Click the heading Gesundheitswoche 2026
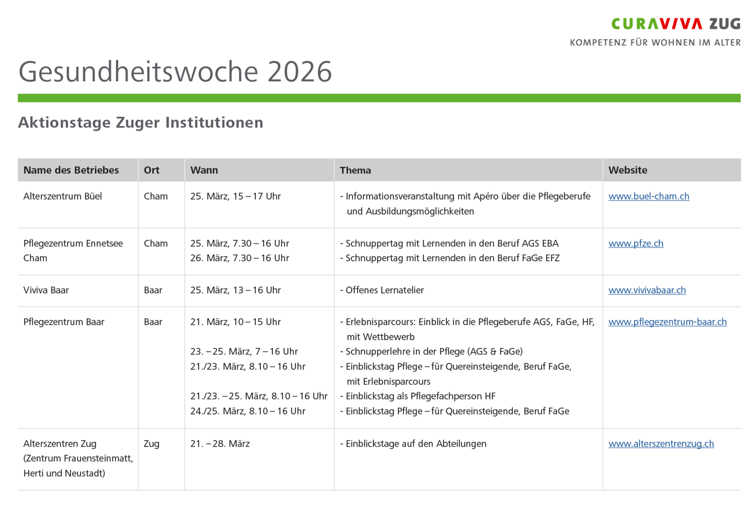 (x=176, y=72)
